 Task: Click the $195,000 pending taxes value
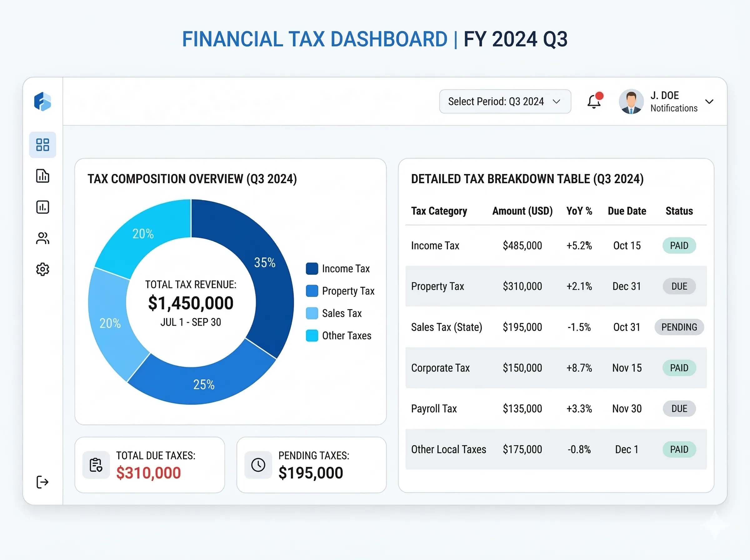coord(311,473)
